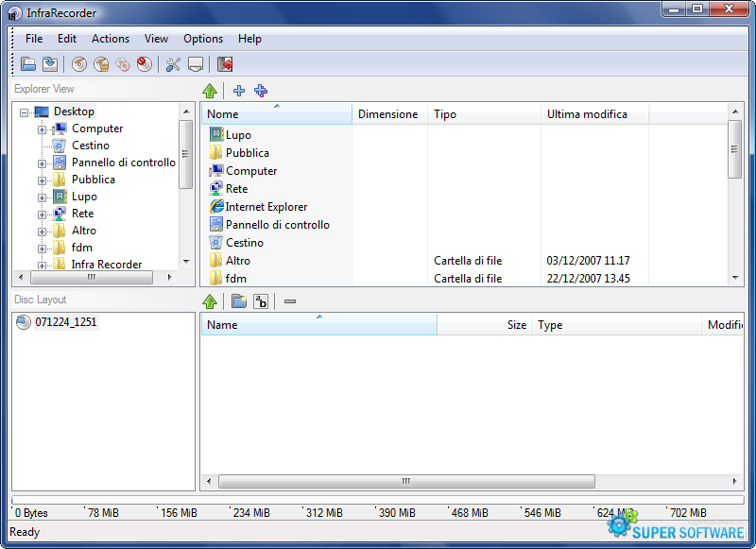The width and height of the screenshot is (756, 549).
Task: Click vertical scrollbar thumb of file list
Action: [734, 149]
